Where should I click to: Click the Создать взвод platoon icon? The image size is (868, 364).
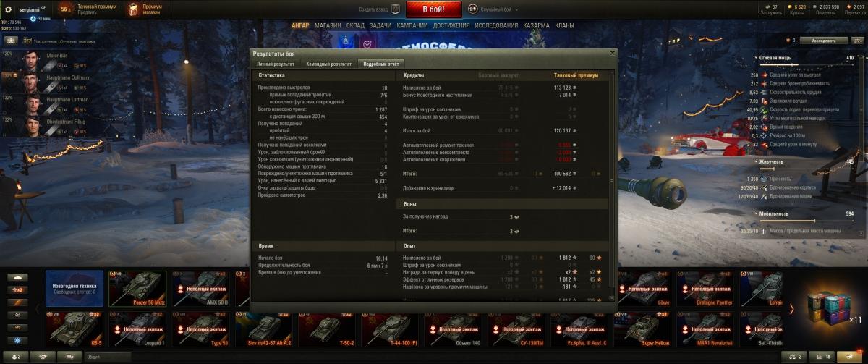(x=396, y=9)
